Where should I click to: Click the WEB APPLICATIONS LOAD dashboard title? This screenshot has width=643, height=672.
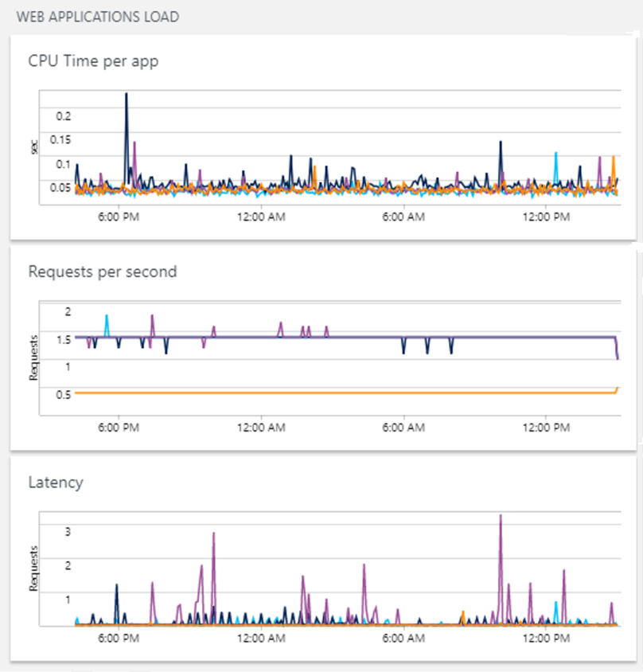(x=99, y=16)
